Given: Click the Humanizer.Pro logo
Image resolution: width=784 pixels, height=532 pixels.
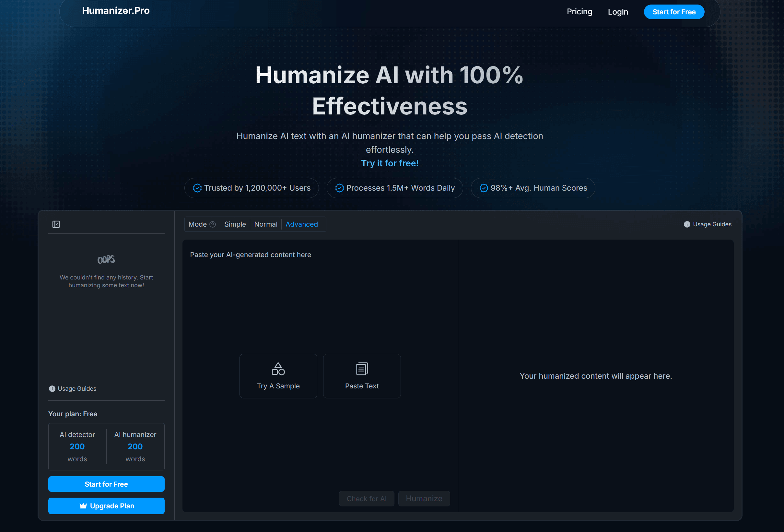Looking at the screenshot, I should coord(116,11).
